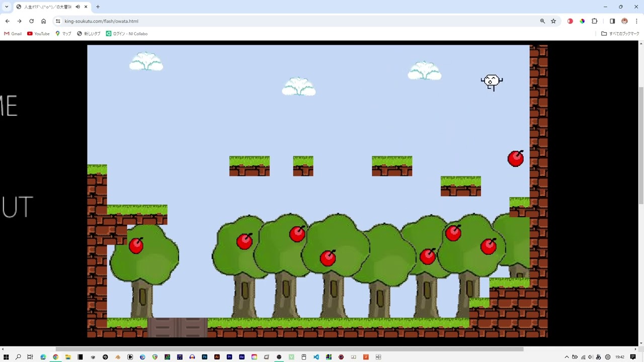Viewport: 644px width, 362px height.
Task: Open the volume tray icon
Action: [591, 357]
